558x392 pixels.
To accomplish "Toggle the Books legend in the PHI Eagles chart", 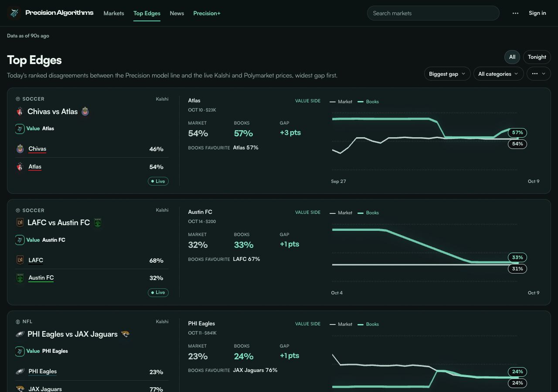I will coord(368,324).
